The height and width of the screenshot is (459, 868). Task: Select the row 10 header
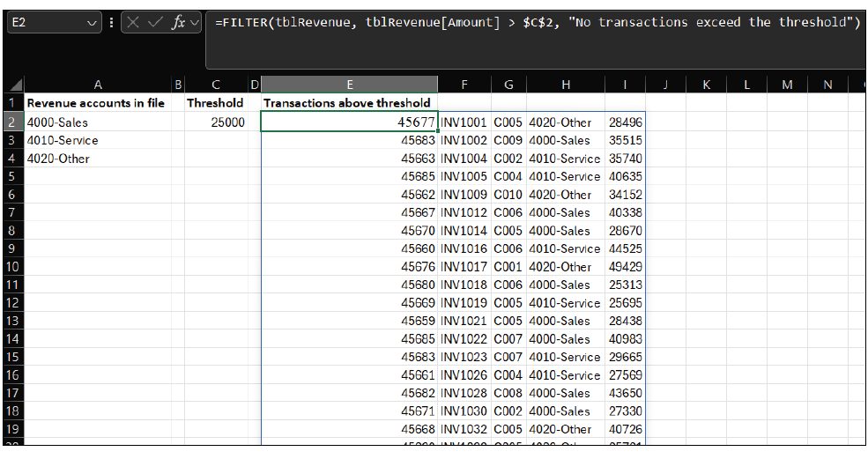coord(11,266)
